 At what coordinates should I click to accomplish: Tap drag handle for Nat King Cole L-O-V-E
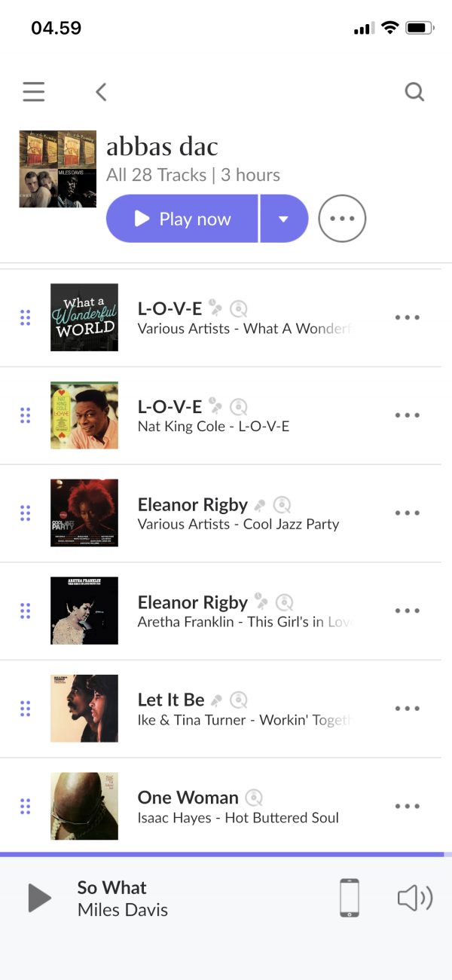tap(26, 415)
